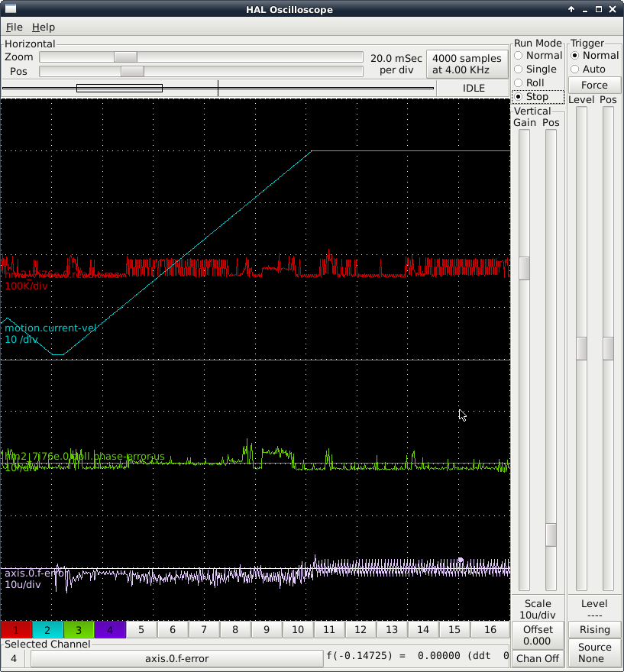Select Auto trigger mode

tap(575, 69)
